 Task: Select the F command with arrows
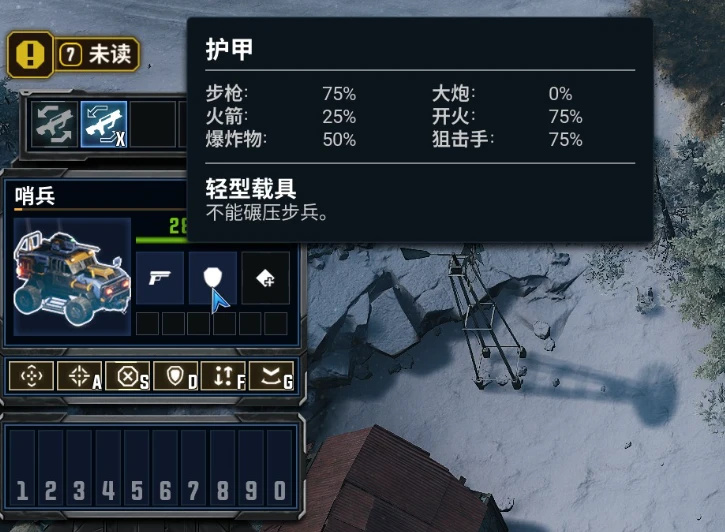click(x=224, y=377)
